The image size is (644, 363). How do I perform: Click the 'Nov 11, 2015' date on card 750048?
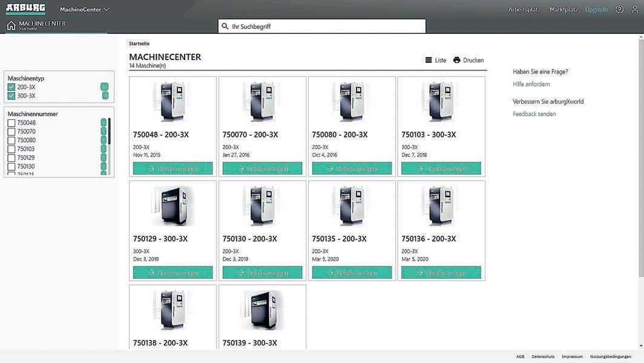146,155
